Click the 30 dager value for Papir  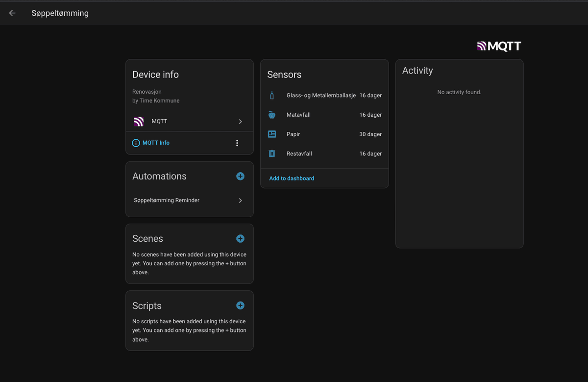(x=370, y=134)
